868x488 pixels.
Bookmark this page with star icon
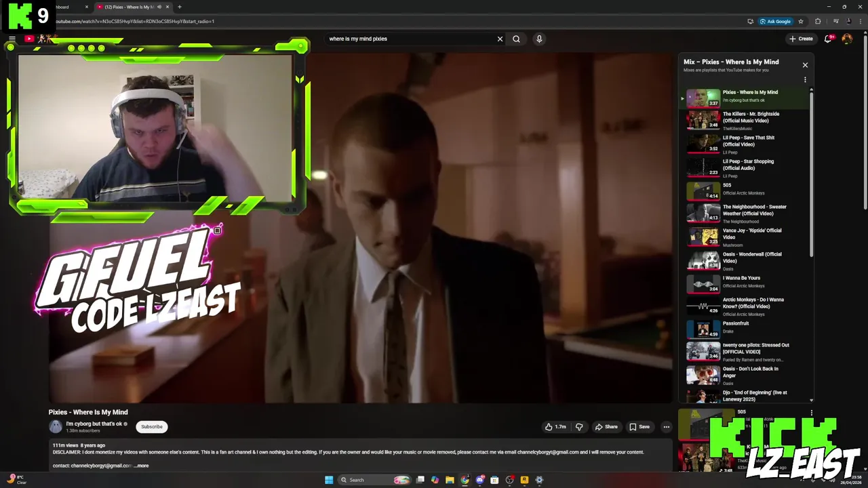(801, 21)
